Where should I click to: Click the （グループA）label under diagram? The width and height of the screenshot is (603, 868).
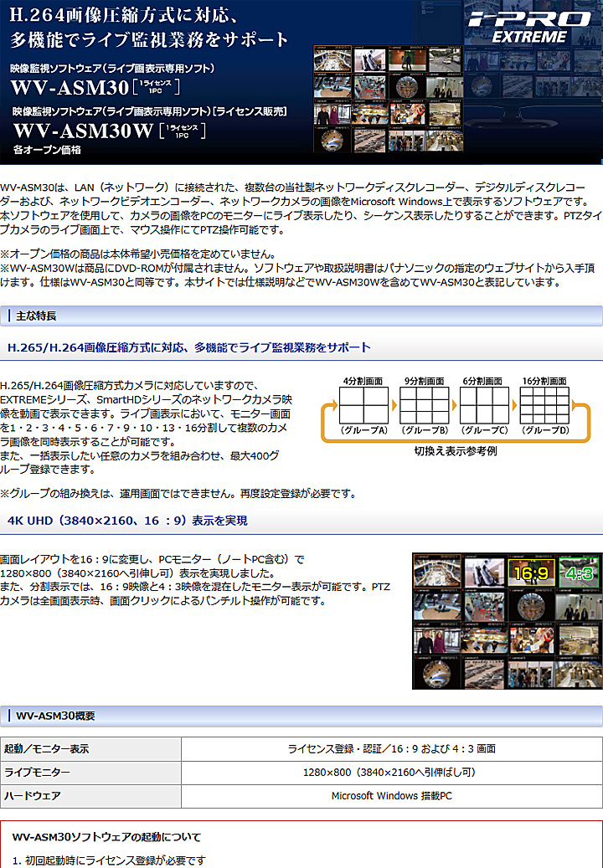click(x=363, y=431)
